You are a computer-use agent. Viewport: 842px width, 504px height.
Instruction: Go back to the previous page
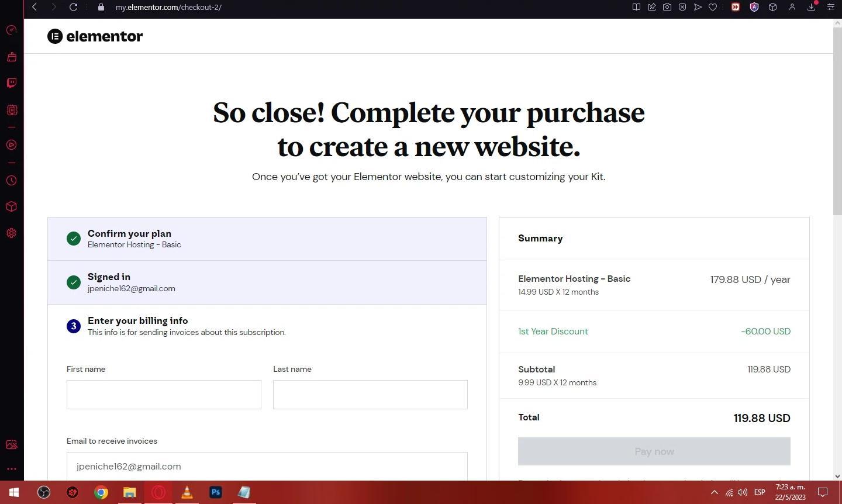[x=34, y=7]
